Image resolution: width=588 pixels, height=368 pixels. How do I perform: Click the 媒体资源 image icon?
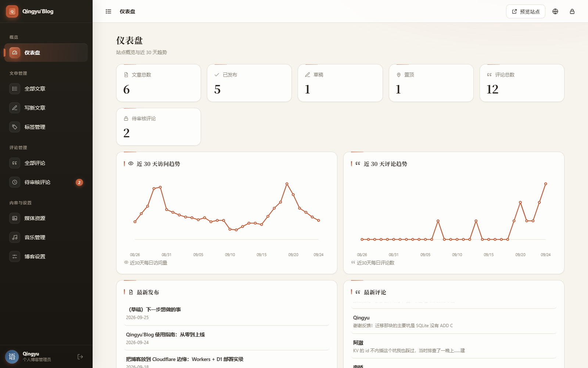point(15,218)
